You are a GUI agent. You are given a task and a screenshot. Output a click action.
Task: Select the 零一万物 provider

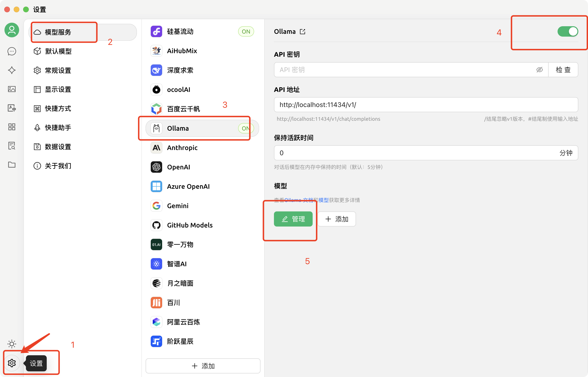(202, 244)
